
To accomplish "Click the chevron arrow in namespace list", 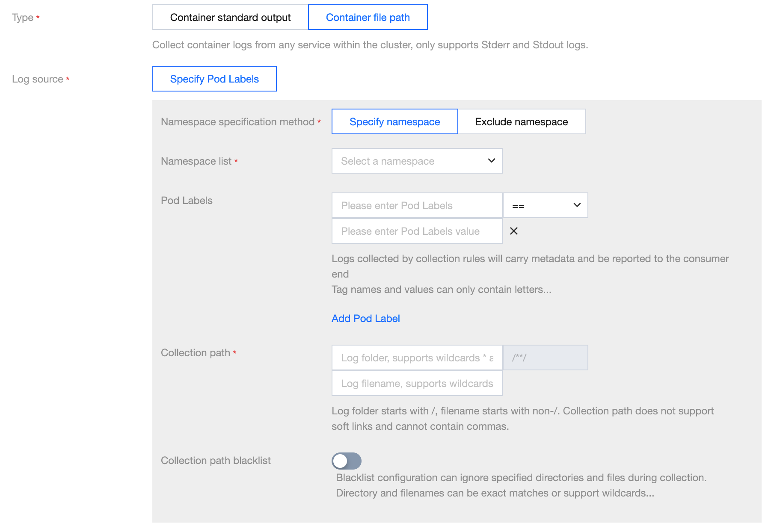I will [x=491, y=161].
